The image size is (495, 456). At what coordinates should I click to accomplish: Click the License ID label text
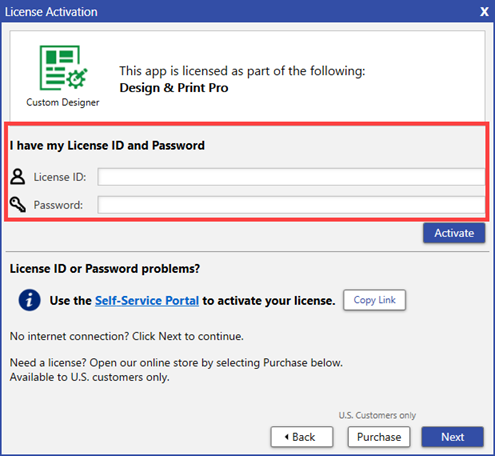[60, 177]
